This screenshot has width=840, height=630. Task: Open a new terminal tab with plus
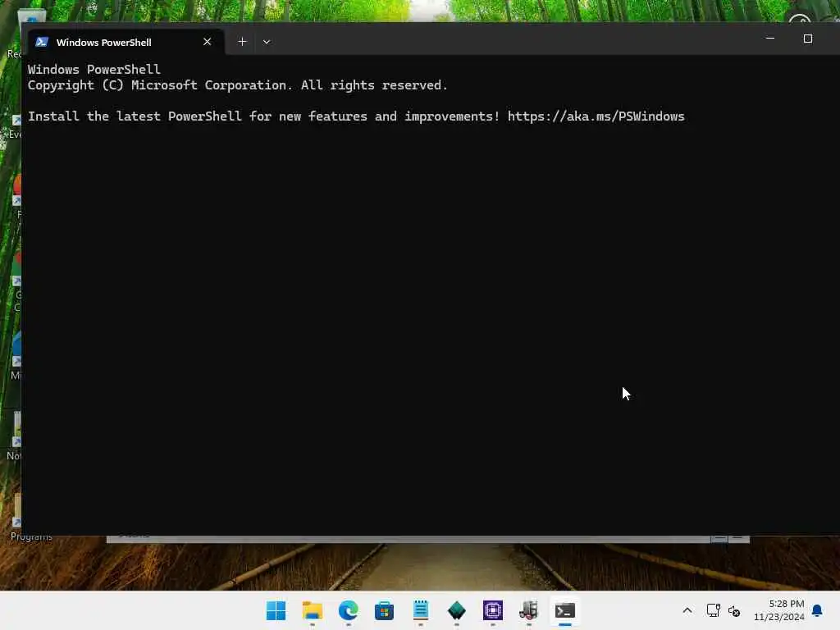click(242, 42)
